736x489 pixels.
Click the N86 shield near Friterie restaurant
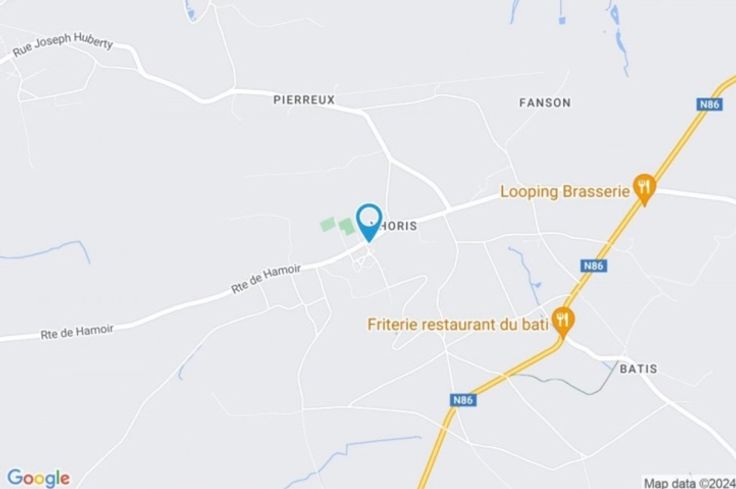593,266
